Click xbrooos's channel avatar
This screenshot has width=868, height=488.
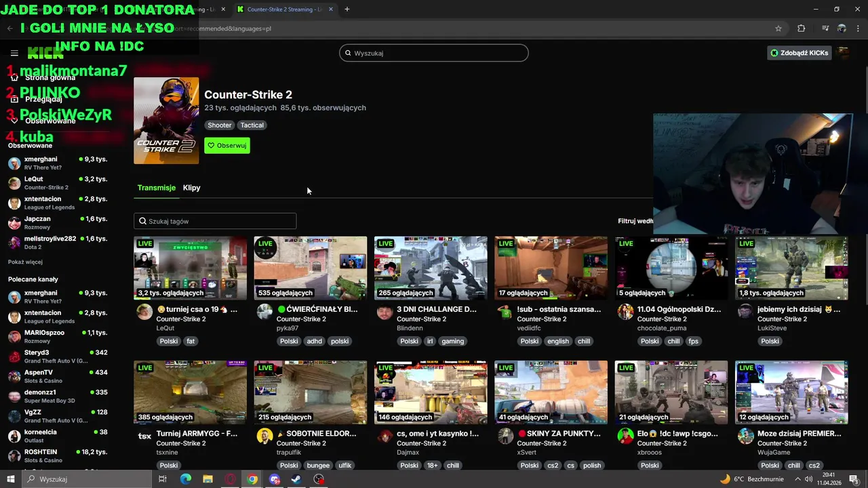click(625, 436)
